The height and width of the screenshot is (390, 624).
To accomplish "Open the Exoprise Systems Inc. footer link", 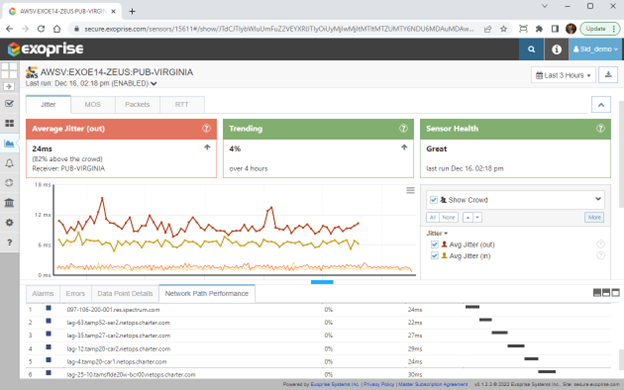I will tap(335, 384).
